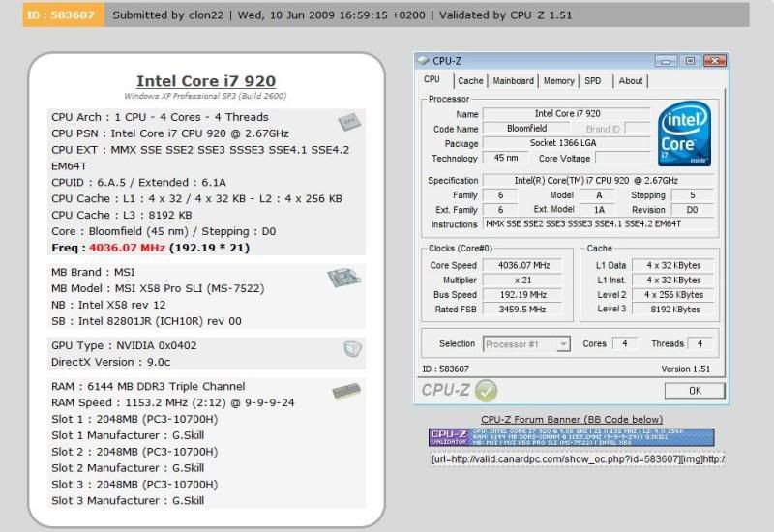This screenshot has width=774, height=532.
Task: Click the CPU Cache : L3 : 8192 KB line
Action: tap(122, 215)
